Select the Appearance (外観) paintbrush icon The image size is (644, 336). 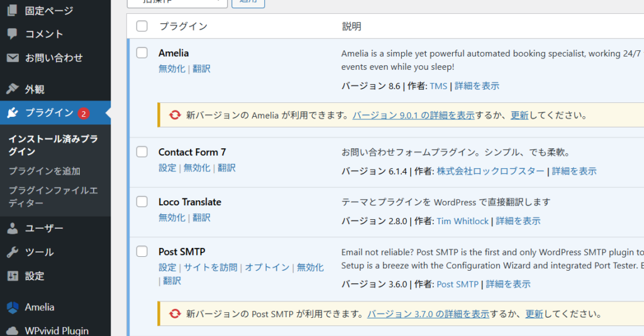tap(13, 89)
